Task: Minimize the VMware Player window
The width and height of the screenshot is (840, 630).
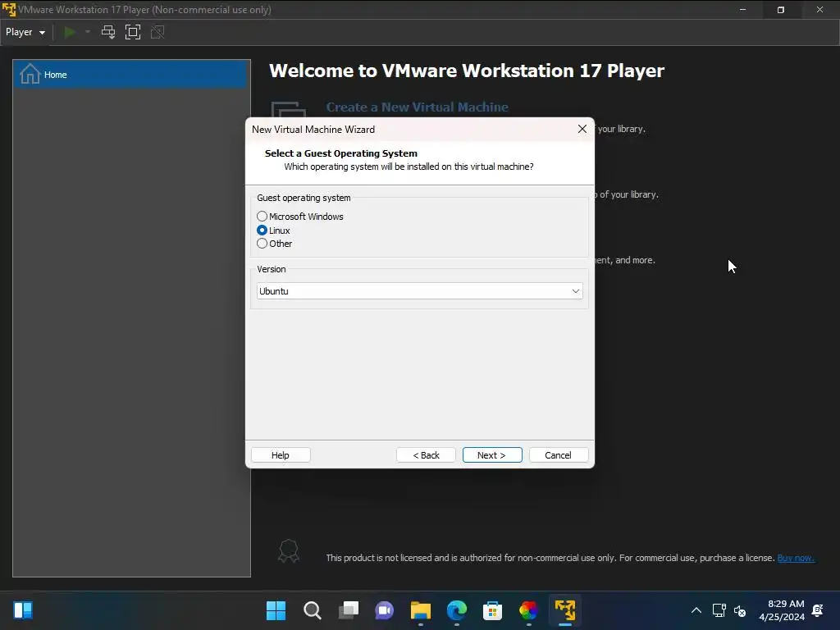Action: tap(742, 10)
